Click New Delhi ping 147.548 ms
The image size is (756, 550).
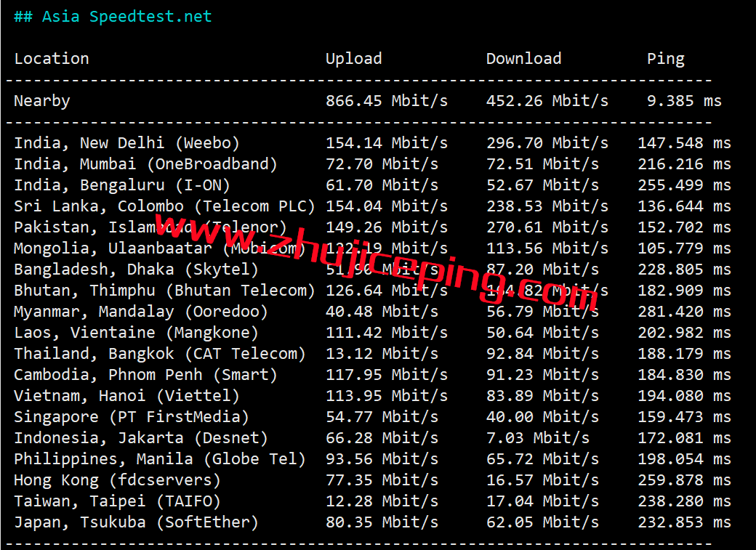(684, 143)
